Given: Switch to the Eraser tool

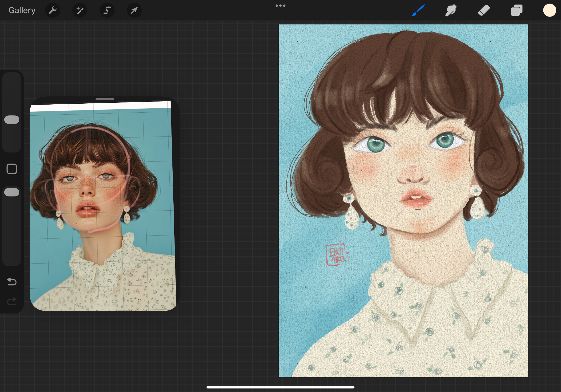Looking at the screenshot, I should [483, 10].
